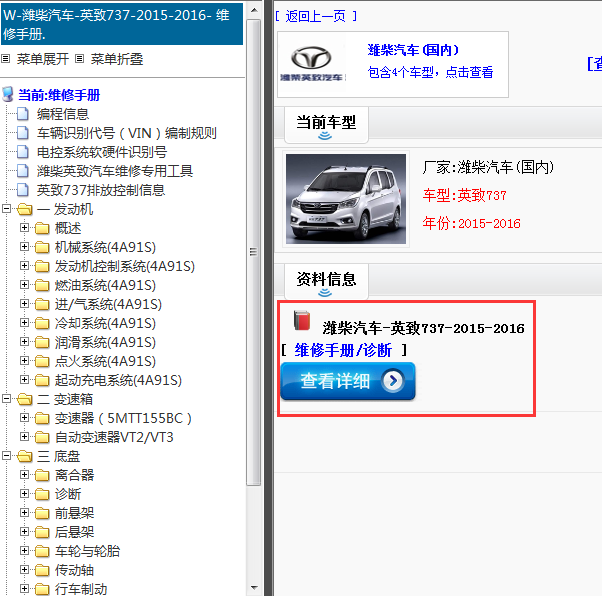
Task: Click the 菜单展开 expand-all icon
Action: (x=5, y=59)
